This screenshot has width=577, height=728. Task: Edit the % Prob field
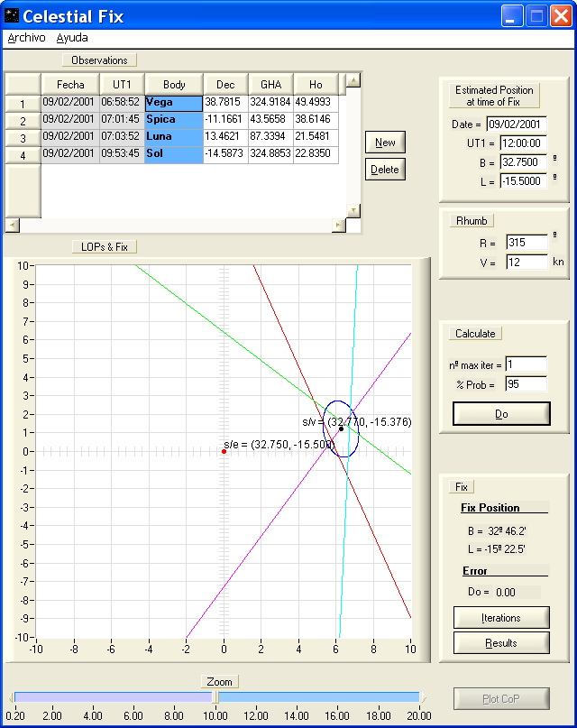click(527, 384)
